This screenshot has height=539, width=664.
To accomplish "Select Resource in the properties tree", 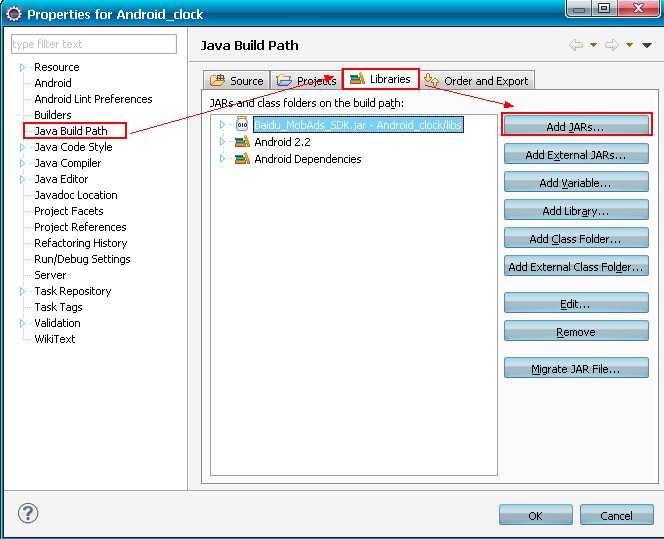I will coord(57,67).
